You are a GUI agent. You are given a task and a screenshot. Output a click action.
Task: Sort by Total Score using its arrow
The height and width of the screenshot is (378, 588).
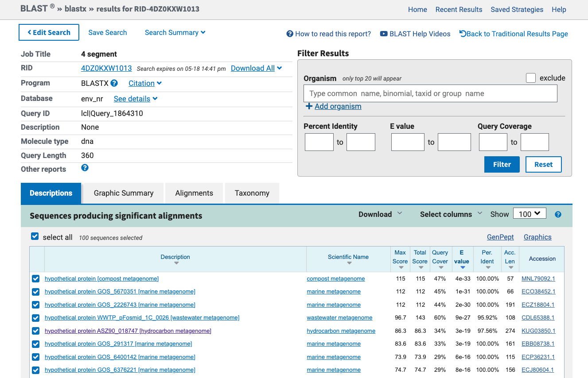tap(421, 267)
